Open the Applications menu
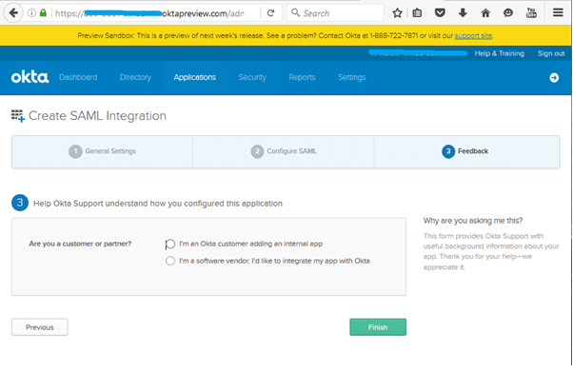The width and height of the screenshot is (573, 392). pyautogui.click(x=195, y=77)
